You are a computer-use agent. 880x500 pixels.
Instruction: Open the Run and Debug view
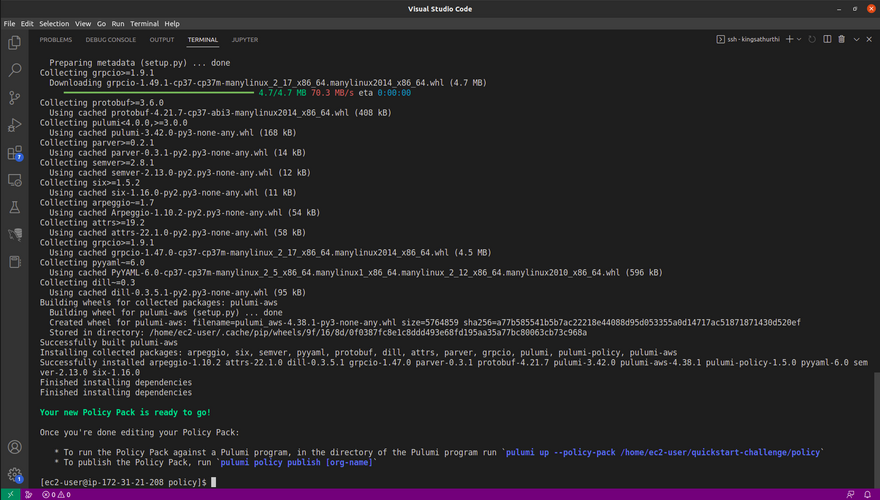(x=14, y=126)
